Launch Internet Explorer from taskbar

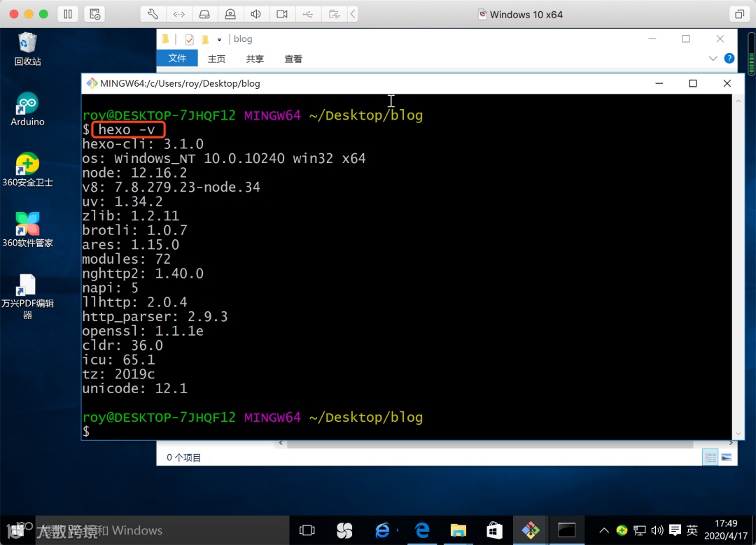382,530
